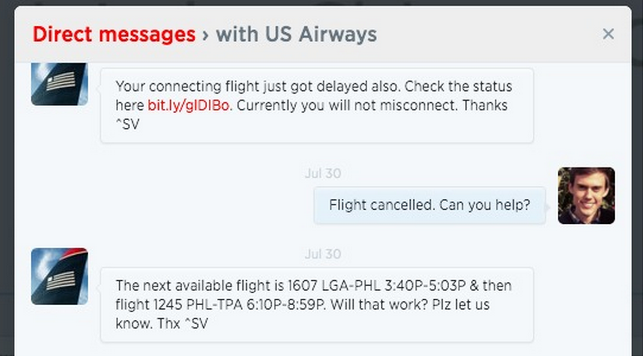This screenshot has width=644, height=358.
Task: Click the message bubble tail next to user avatar
Action: click(547, 206)
